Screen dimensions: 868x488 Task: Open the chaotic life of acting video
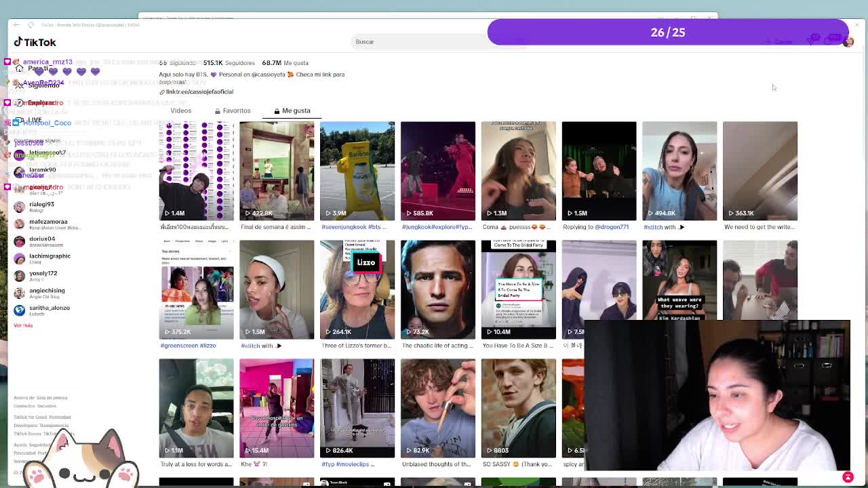click(438, 289)
